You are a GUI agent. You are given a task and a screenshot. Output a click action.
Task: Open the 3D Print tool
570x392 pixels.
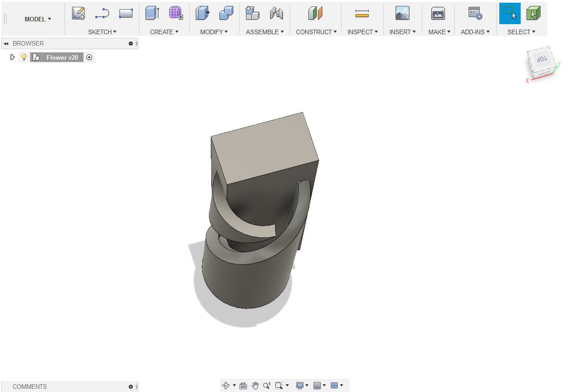click(x=438, y=14)
